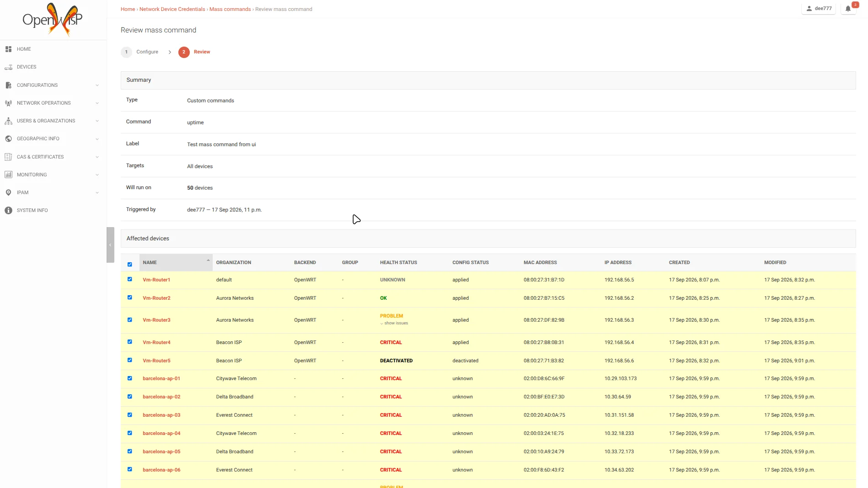This screenshot has height=488, width=868.
Task: Uncheck the barcelona-ap-06 checkbox
Action: coord(130,469)
